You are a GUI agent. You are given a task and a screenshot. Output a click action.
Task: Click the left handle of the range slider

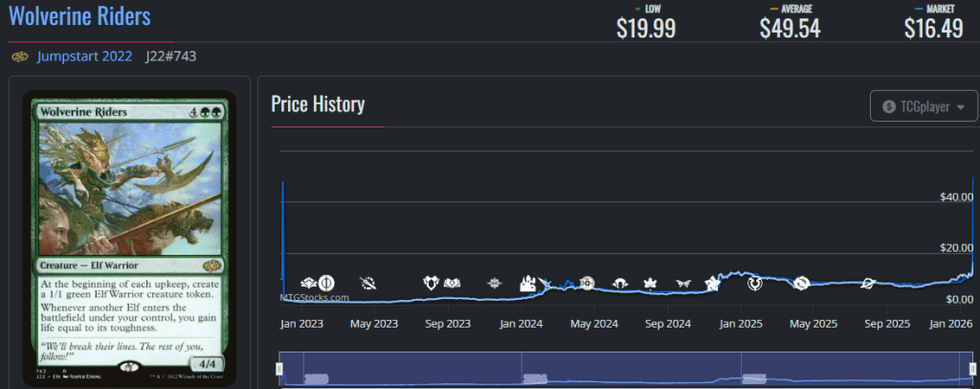[x=279, y=369]
